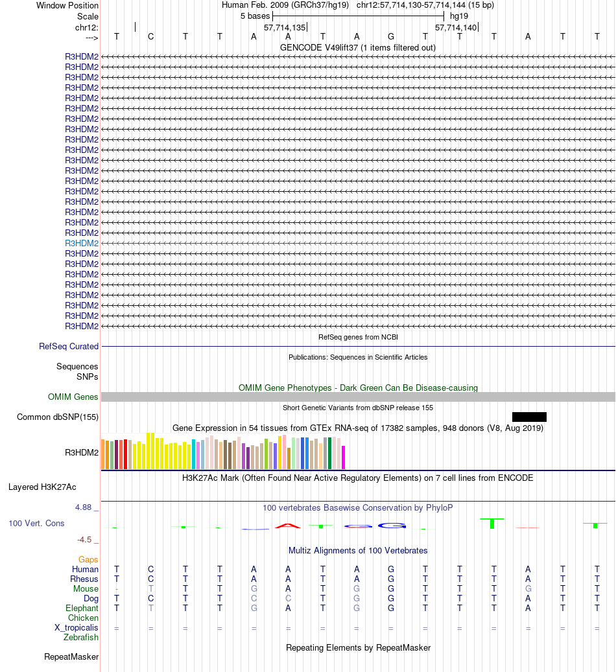Click the SNPs track label
This screenshot has width=616, height=672.
coord(88,377)
